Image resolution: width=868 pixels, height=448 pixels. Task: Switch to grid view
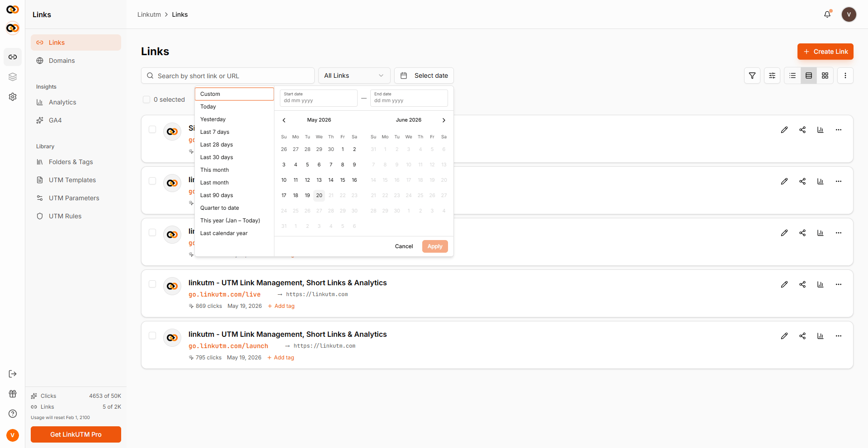coord(825,75)
